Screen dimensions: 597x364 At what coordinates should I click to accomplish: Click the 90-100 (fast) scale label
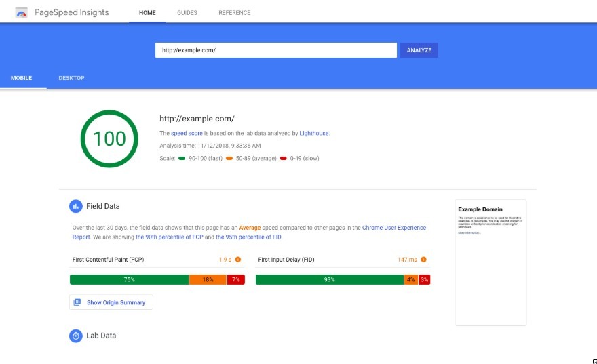click(x=206, y=158)
